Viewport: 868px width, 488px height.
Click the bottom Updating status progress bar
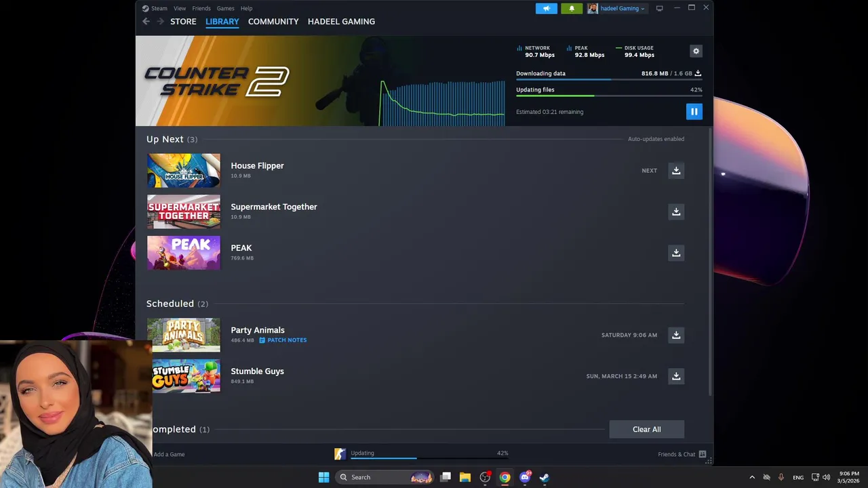coord(429,459)
